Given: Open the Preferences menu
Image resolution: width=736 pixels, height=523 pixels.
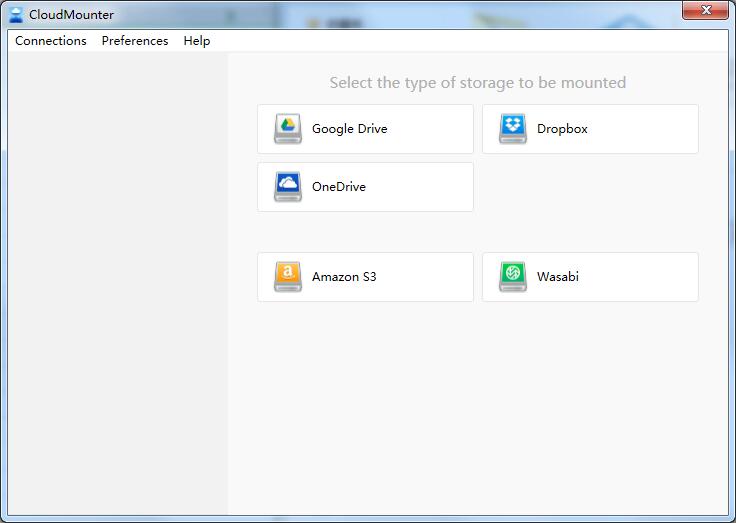Looking at the screenshot, I should [135, 41].
